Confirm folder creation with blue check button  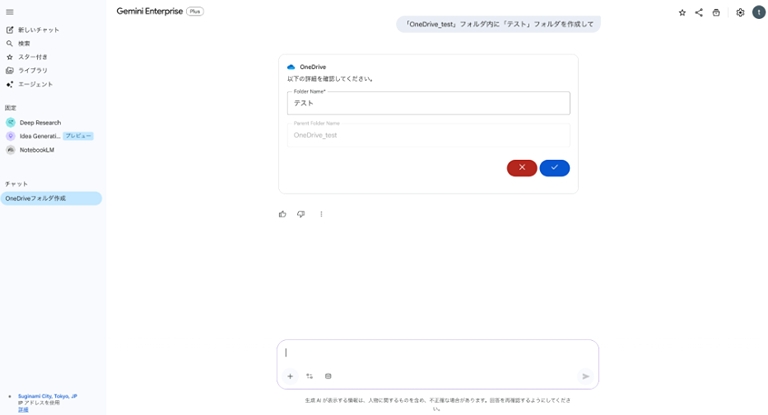pos(554,168)
